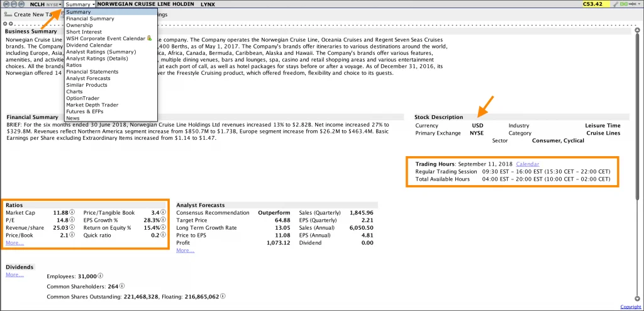
Task: Click More... link under Ratios
Action: 15,243
